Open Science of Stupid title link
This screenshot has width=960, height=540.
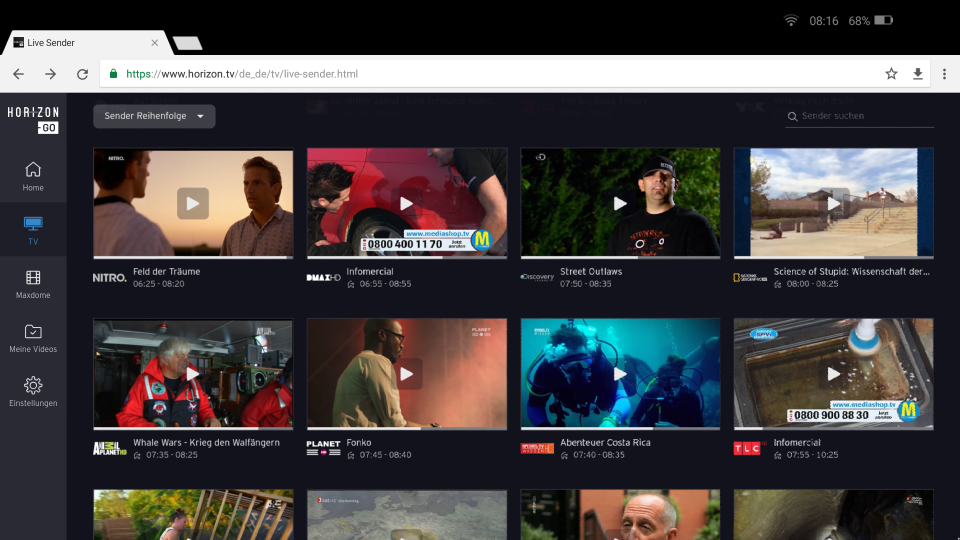(851, 271)
